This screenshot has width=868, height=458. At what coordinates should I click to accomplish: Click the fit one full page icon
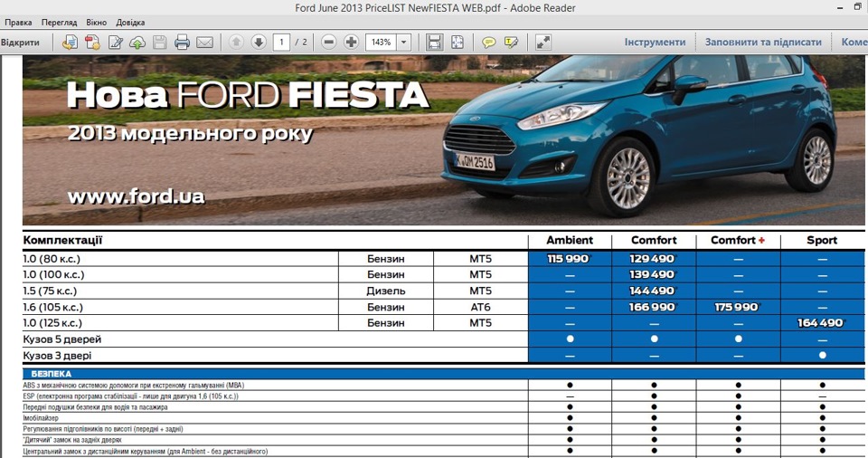pyautogui.click(x=458, y=43)
